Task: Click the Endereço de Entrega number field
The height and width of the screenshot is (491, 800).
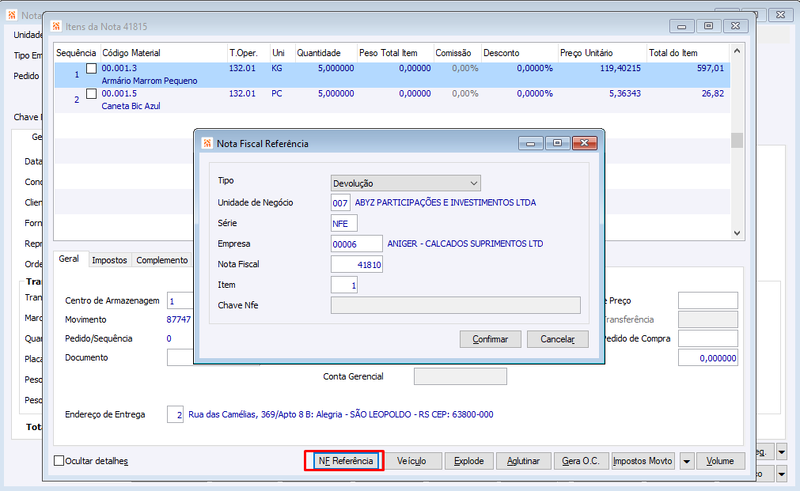Action: point(175,414)
